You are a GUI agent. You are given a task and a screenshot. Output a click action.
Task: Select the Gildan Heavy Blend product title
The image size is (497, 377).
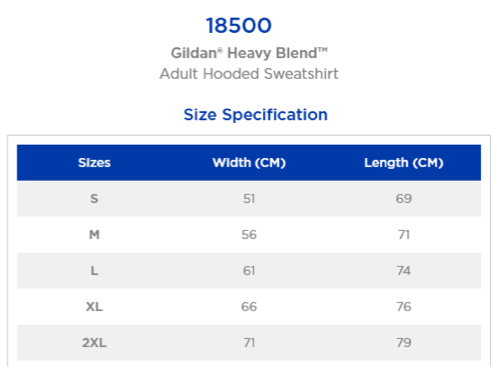coord(249,53)
